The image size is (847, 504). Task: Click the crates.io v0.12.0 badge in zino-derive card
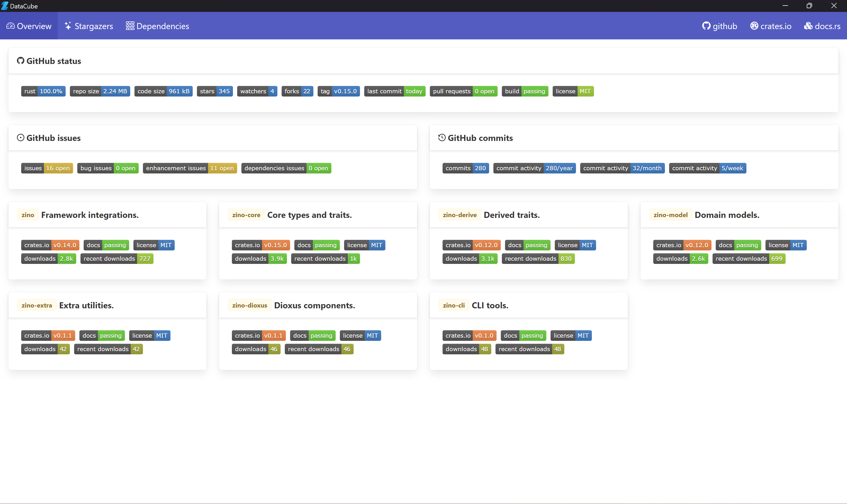point(471,245)
